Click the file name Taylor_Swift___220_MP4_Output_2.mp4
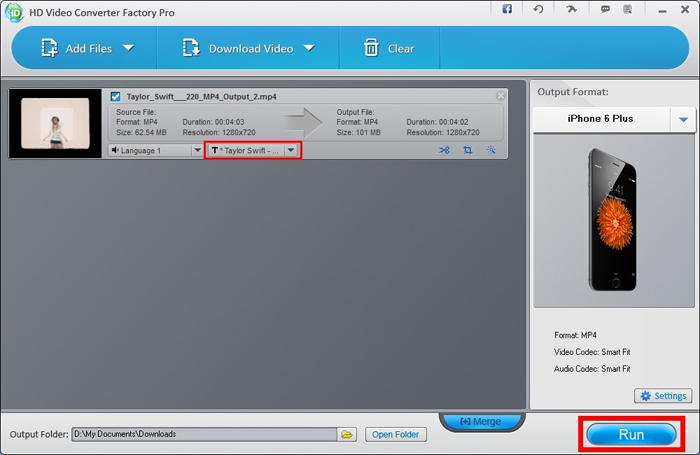This screenshot has width=700, height=455. [201, 96]
